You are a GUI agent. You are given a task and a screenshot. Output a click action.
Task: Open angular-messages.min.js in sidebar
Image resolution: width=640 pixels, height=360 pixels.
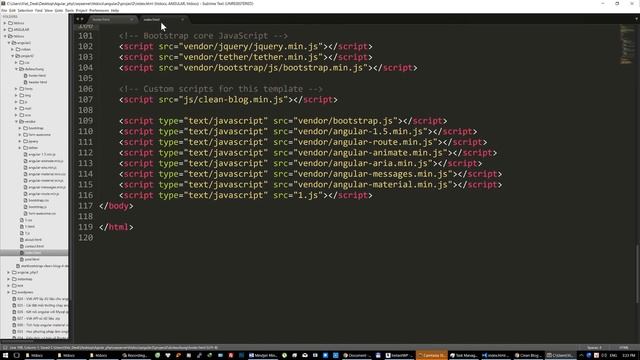tap(47, 187)
